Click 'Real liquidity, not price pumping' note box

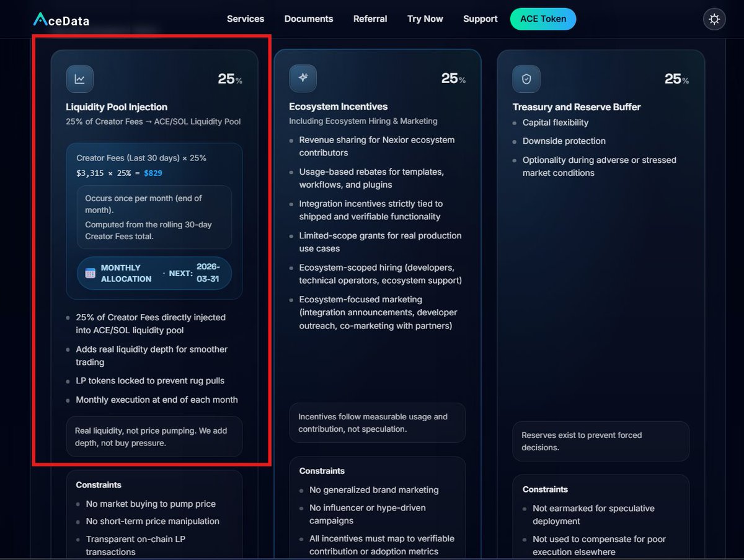[x=154, y=437]
